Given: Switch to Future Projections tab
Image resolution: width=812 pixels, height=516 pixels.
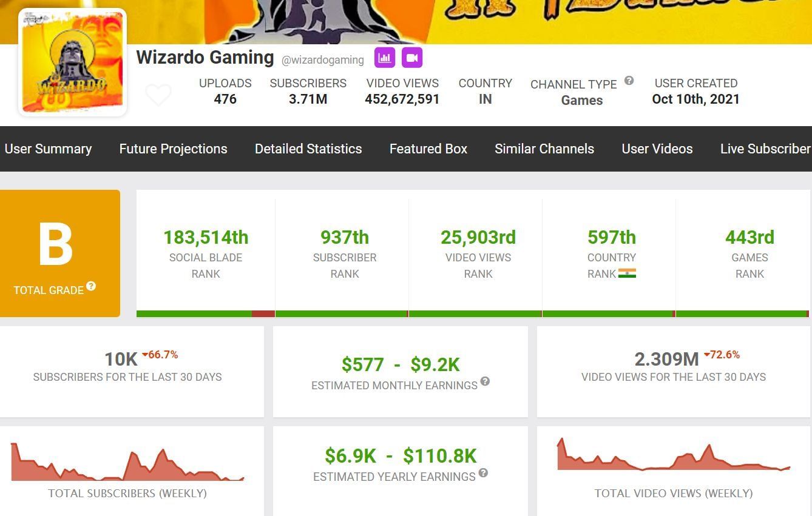Looking at the screenshot, I should (x=173, y=149).
